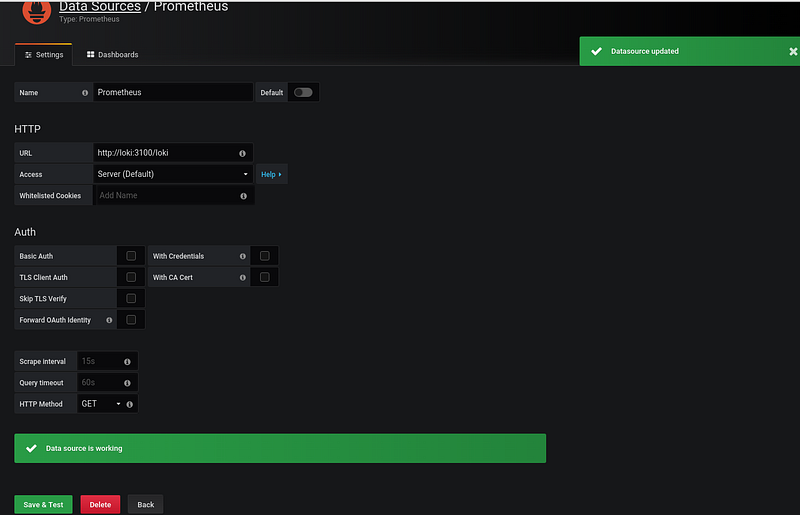
Task: Click the info icon in URL field
Action: point(242,153)
